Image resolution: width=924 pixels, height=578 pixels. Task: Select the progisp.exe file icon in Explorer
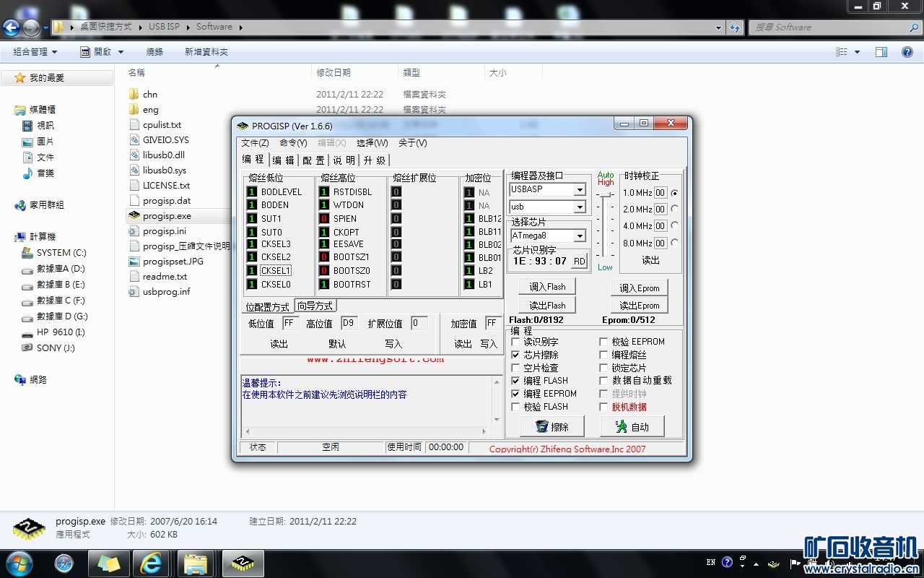click(134, 216)
